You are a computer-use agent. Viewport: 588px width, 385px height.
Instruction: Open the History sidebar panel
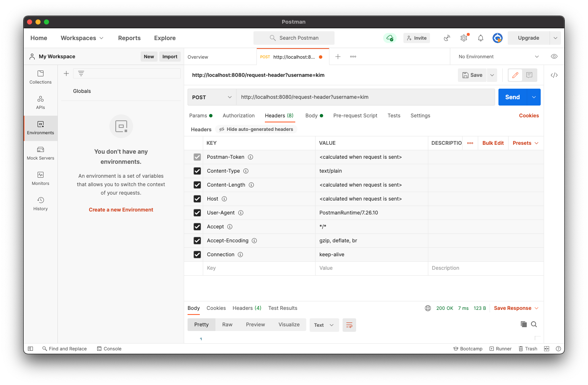[41, 204]
